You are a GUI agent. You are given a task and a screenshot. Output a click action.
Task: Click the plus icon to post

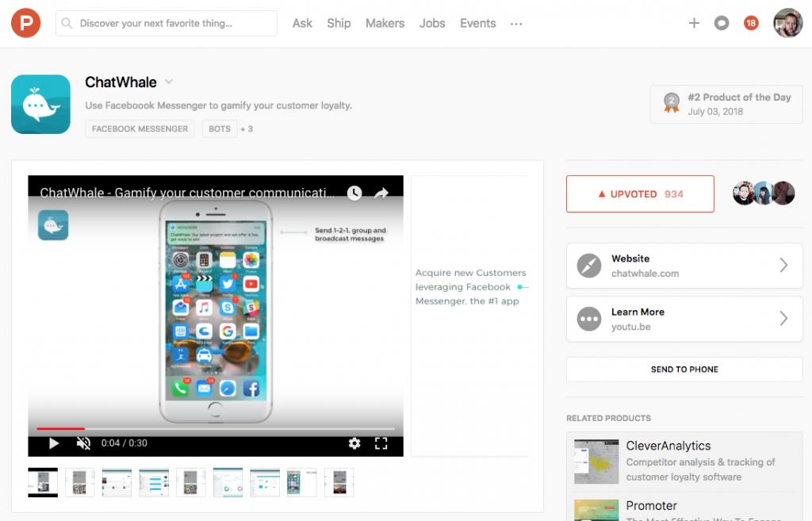click(x=694, y=23)
